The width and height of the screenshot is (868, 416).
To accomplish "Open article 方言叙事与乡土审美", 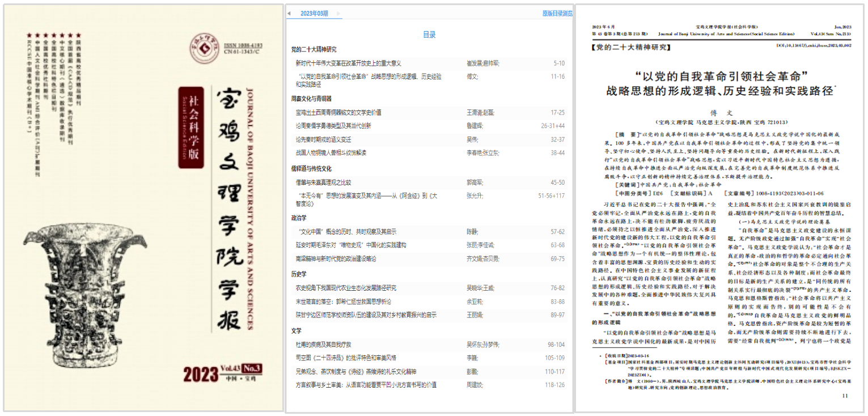I will point(366,385).
